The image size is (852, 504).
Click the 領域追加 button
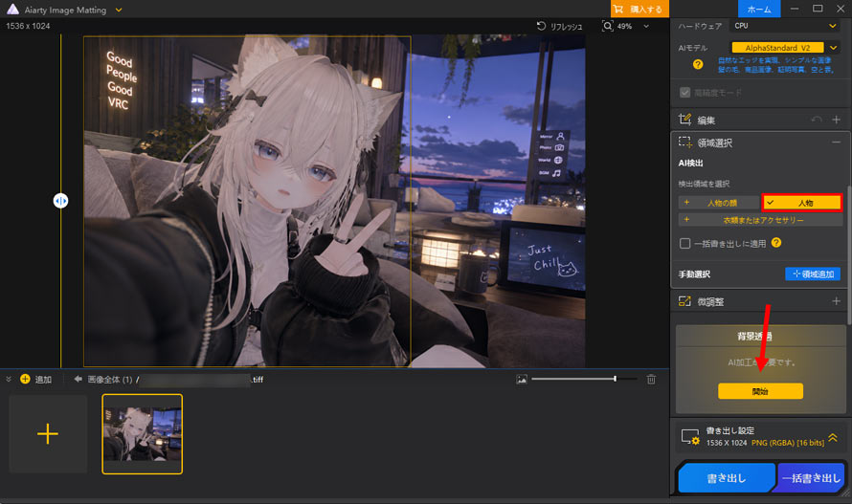813,274
